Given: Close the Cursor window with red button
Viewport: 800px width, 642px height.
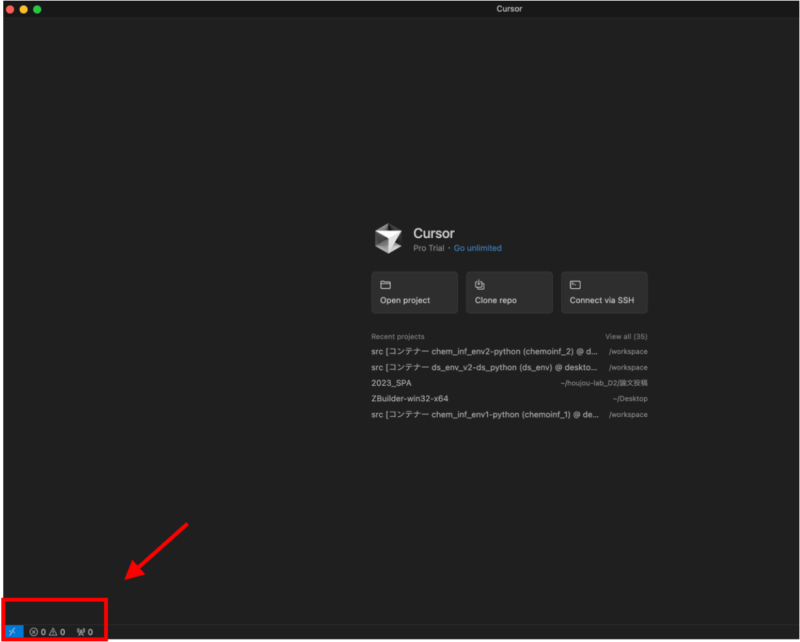Looking at the screenshot, I should click(x=10, y=9).
